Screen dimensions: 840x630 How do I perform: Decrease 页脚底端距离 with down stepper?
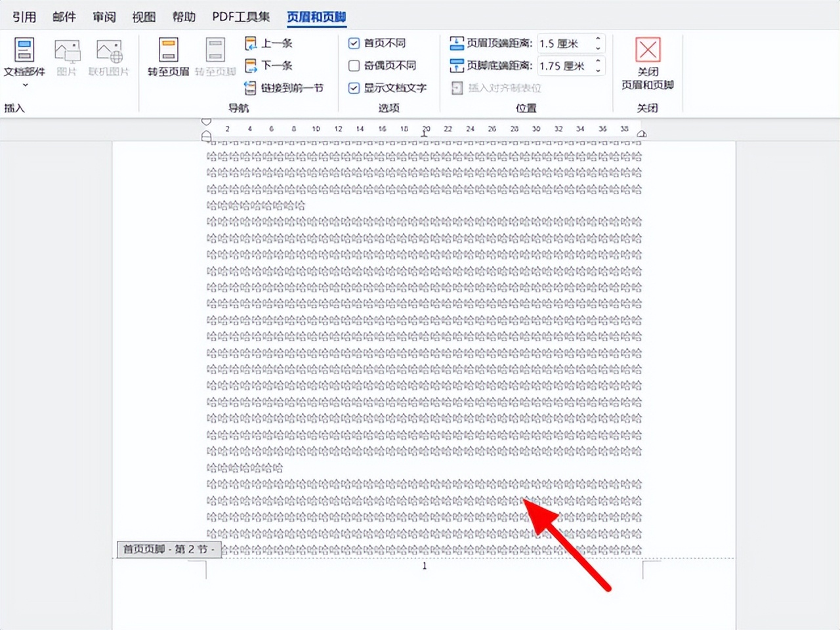click(x=597, y=70)
